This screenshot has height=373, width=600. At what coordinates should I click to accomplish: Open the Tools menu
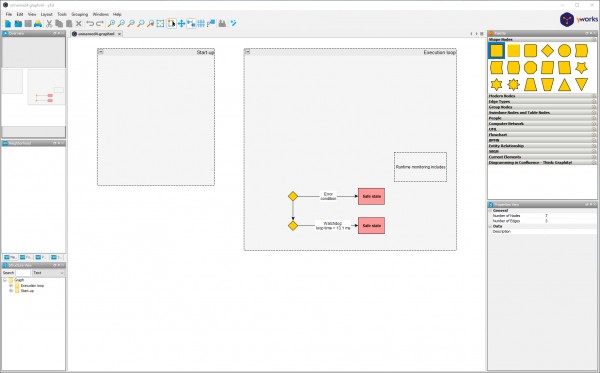(62, 14)
